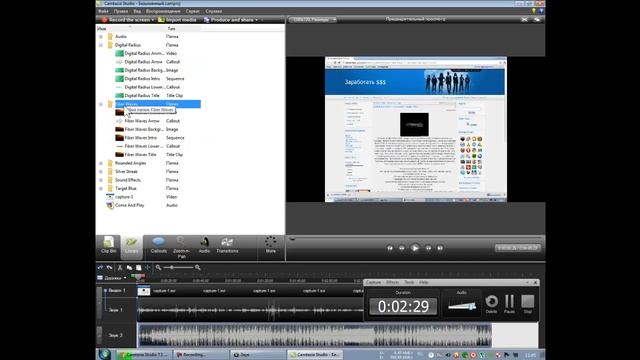Click the timeline undo icon
Image resolution: width=640 pixels, height=360 pixels.
pyautogui.click(x=100, y=267)
